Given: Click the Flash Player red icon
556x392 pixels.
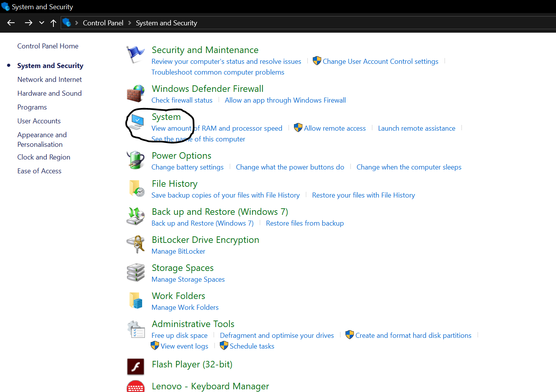Looking at the screenshot, I should 136,367.
